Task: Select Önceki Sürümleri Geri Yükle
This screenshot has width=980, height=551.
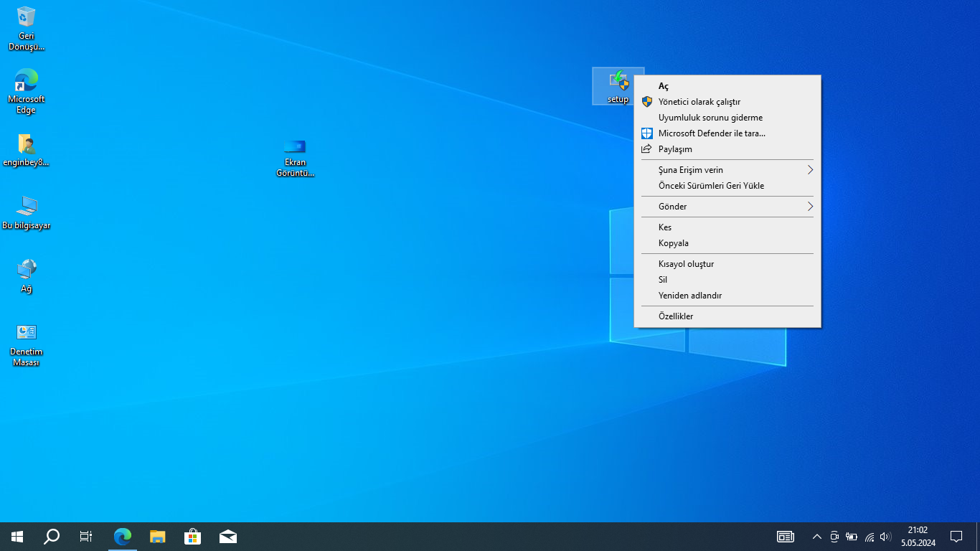Action: click(727, 186)
